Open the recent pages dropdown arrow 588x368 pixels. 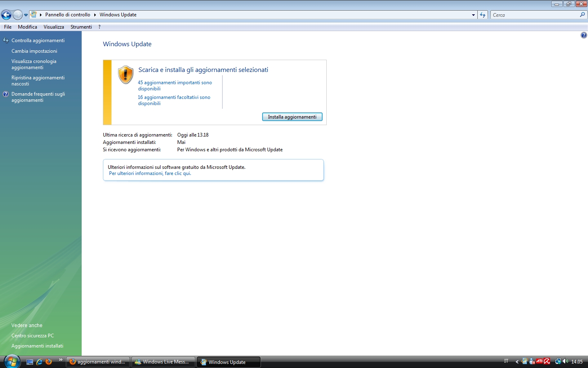point(26,15)
